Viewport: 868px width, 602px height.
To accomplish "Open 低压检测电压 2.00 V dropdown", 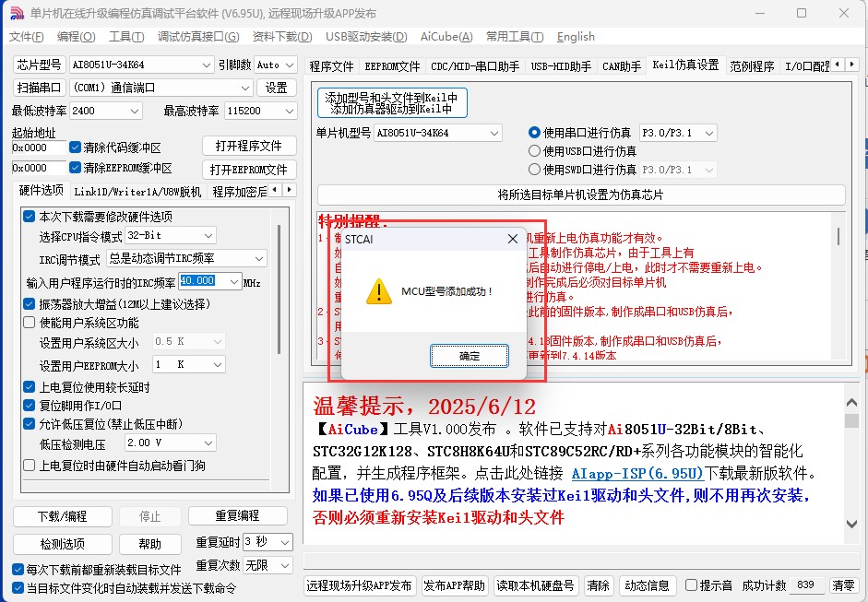I will coord(171,443).
